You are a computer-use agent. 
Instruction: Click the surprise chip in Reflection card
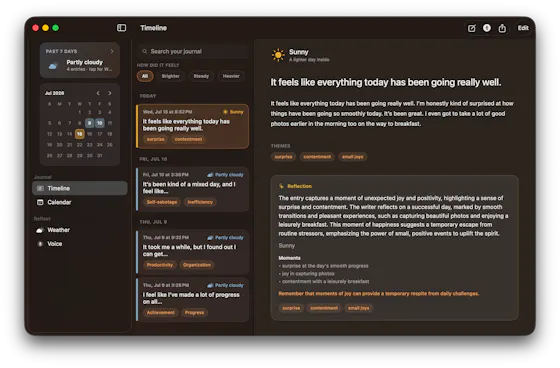291,308
